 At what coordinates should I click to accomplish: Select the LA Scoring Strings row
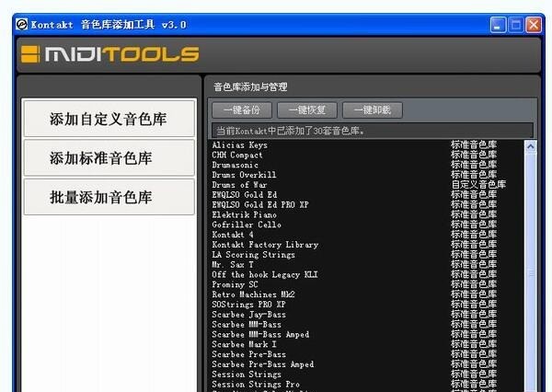(x=367, y=254)
